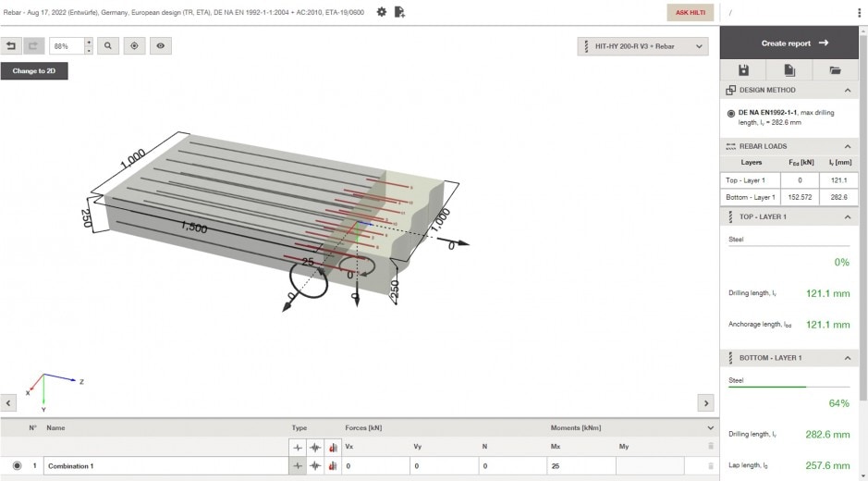
Task: Select the Combination 1 radio button
Action: (17, 466)
